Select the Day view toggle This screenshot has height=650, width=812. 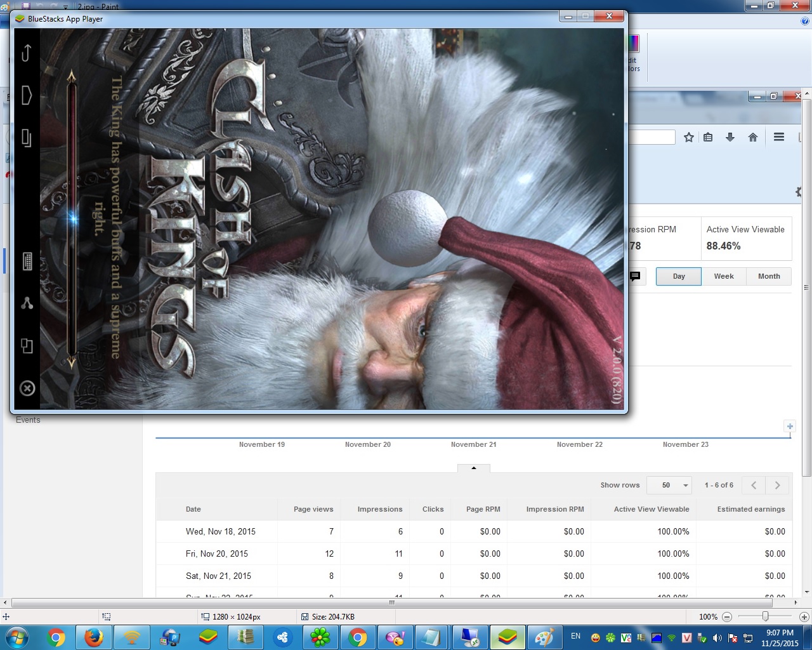tap(679, 276)
